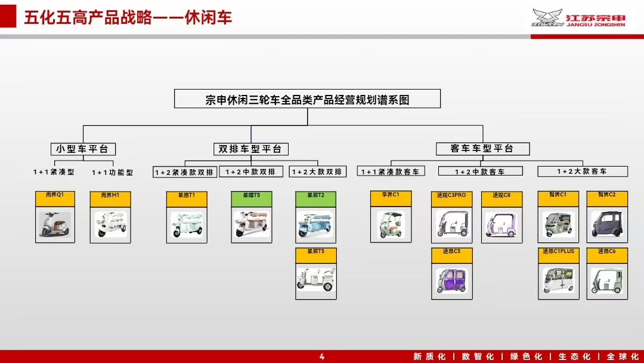This screenshot has height=363, width=644.
Task: Select the 尚界Q1 scooter image
Action: pyautogui.click(x=55, y=224)
